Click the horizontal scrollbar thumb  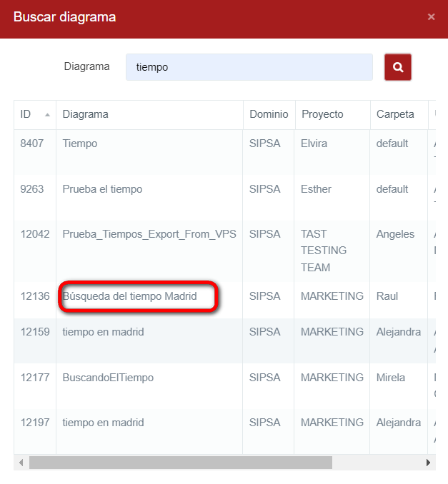179,463
